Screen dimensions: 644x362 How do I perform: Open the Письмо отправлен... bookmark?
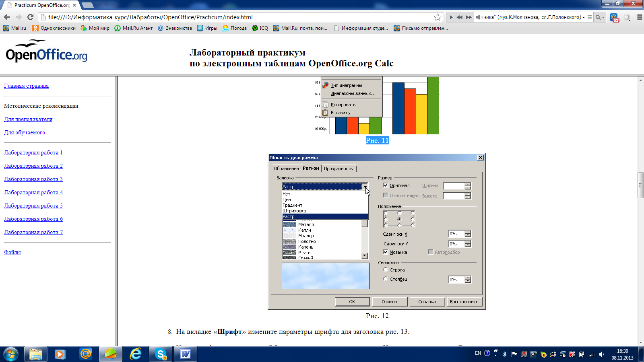pos(421,28)
